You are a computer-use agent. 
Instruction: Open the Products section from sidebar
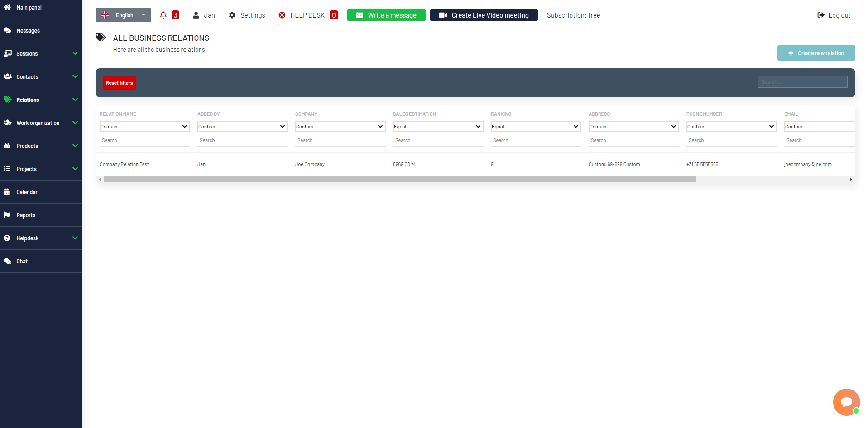27,146
